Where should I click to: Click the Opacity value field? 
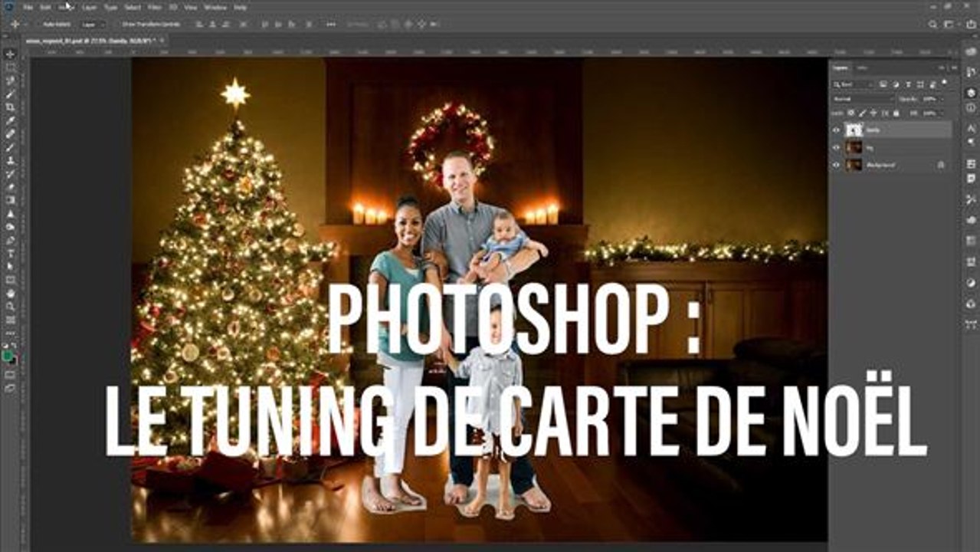(x=929, y=99)
